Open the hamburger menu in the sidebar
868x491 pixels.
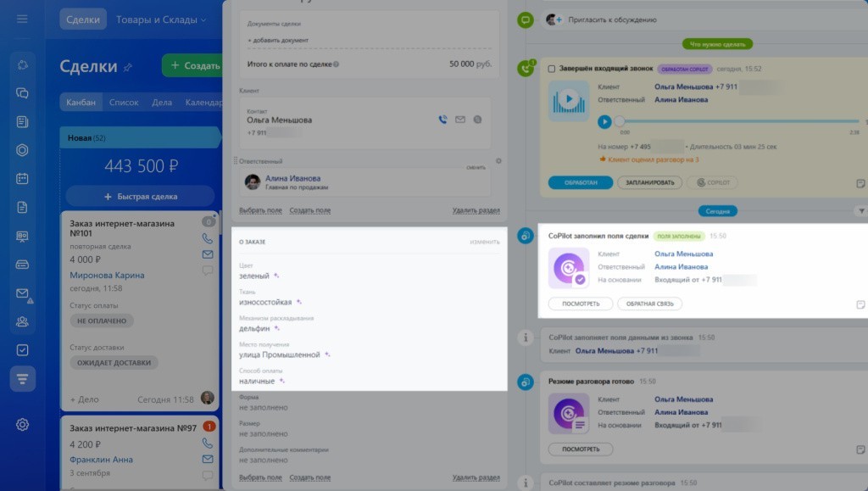tap(22, 19)
